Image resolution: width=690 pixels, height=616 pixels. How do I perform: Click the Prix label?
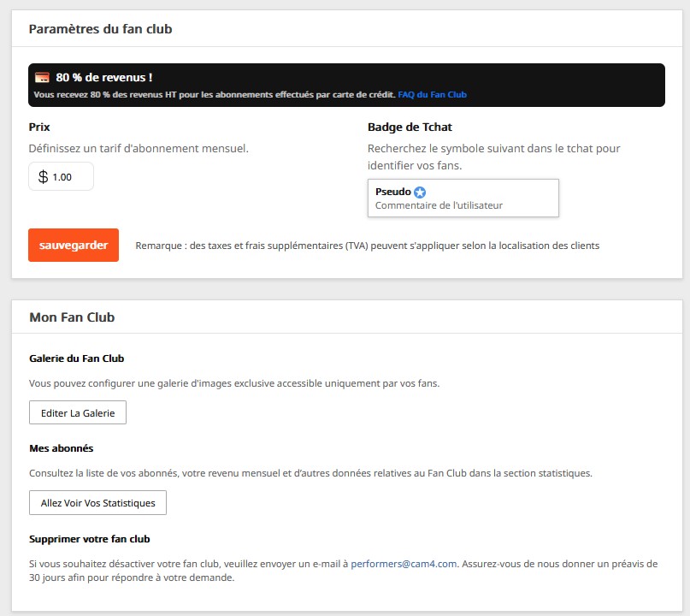point(39,127)
